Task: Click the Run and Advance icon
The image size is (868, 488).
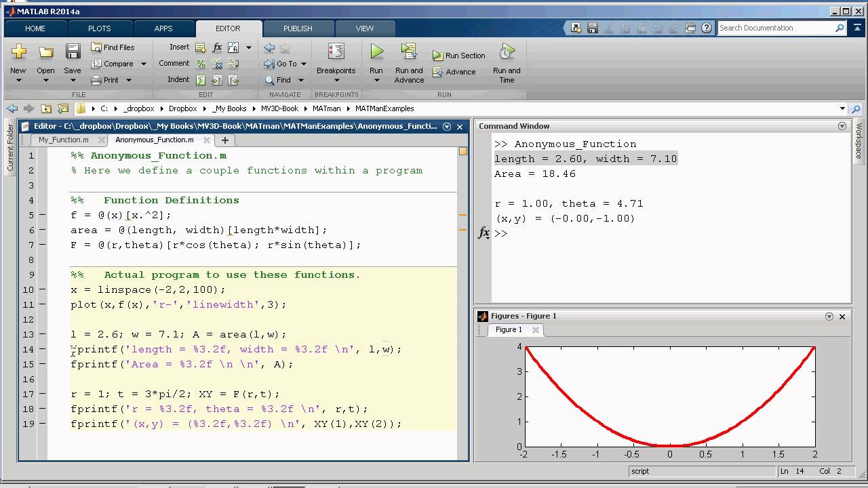Action: (409, 52)
